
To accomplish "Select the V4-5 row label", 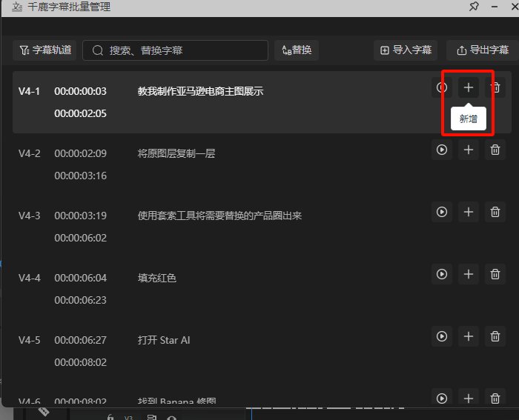I will [29, 340].
